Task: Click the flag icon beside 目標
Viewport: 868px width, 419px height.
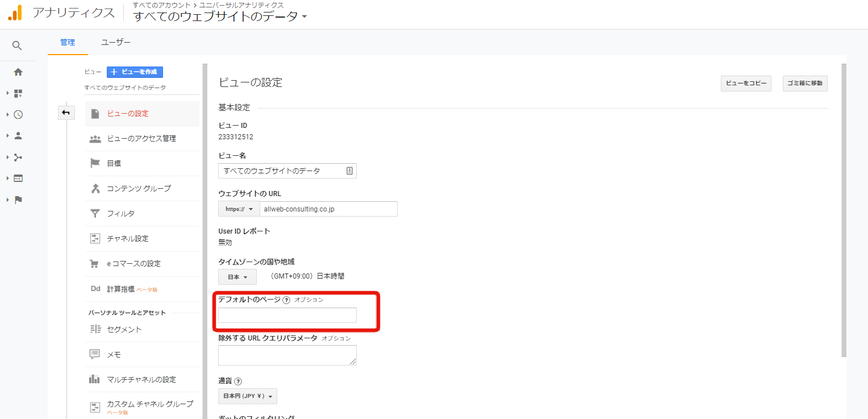Action: (x=95, y=163)
